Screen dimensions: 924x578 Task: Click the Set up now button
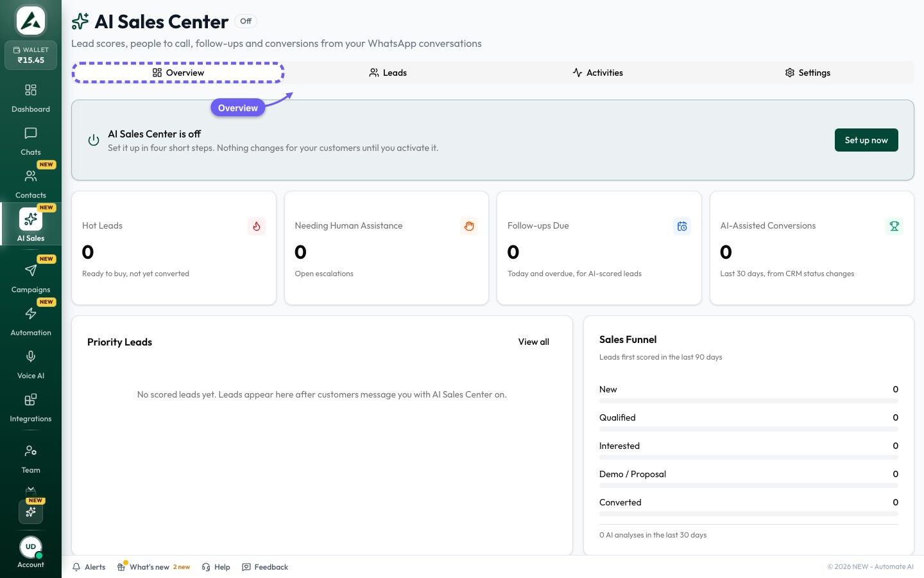click(x=866, y=140)
